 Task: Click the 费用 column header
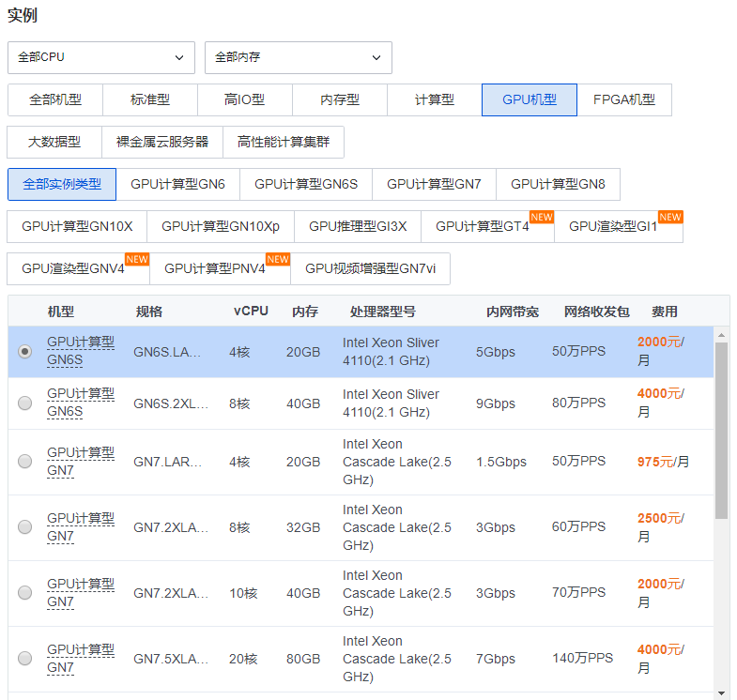click(x=665, y=312)
